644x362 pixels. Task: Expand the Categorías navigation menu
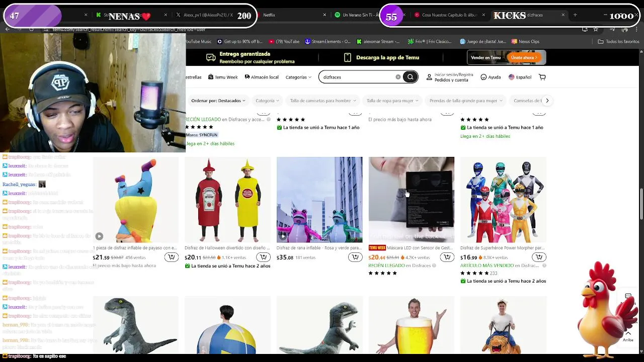[298, 77]
